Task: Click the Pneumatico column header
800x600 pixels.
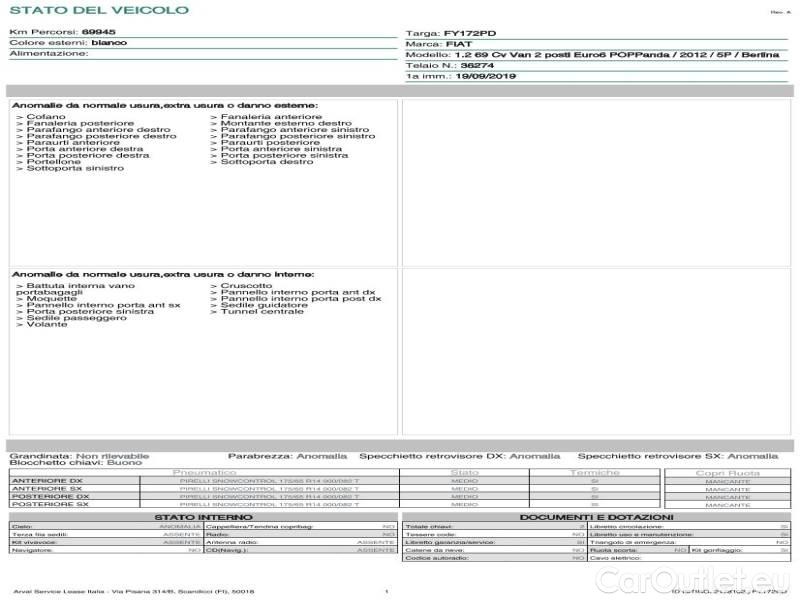Action: (x=205, y=472)
